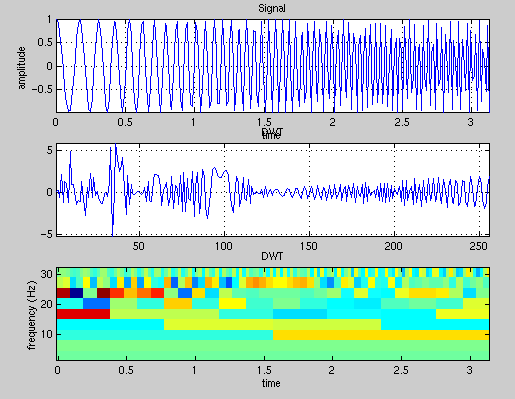The height and width of the screenshot is (399, 515).
Task: Click x-tick "1.5" under the scalogram
Action: pos(264,370)
